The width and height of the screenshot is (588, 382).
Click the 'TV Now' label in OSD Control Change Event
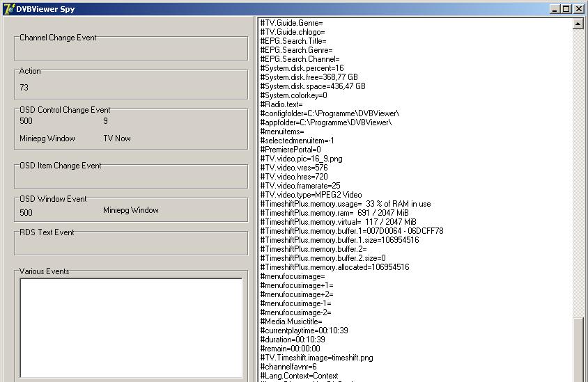click(x=117, y=138)
